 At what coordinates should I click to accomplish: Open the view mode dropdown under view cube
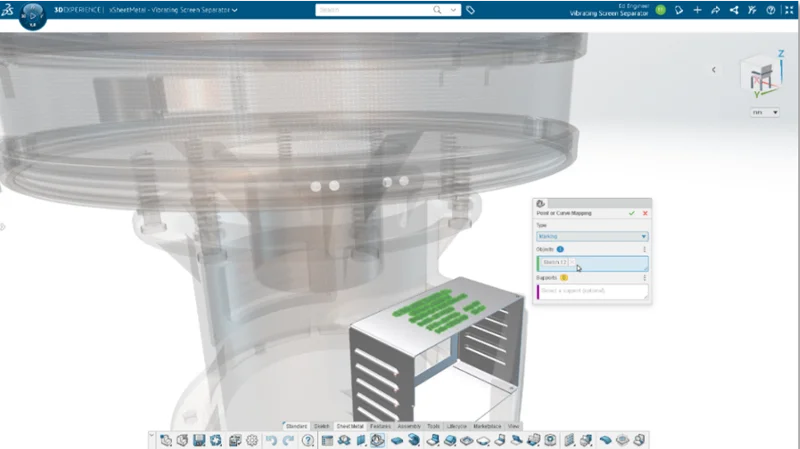pyautogui.click(x=765, y=113)
